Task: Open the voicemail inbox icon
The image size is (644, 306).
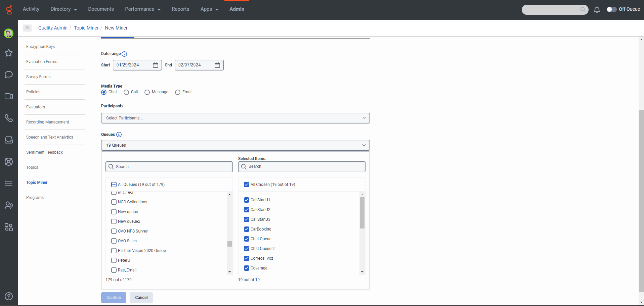Action: click(8, 140)
